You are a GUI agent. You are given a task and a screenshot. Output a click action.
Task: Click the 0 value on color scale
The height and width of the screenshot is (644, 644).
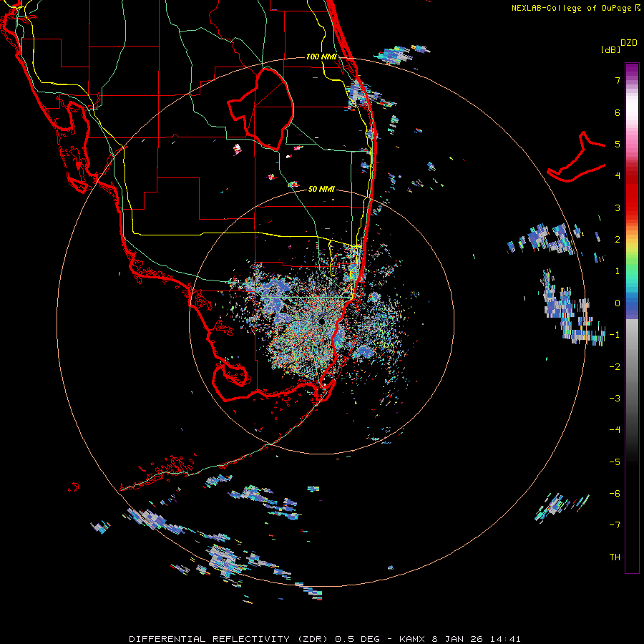(x=618, y=303)
